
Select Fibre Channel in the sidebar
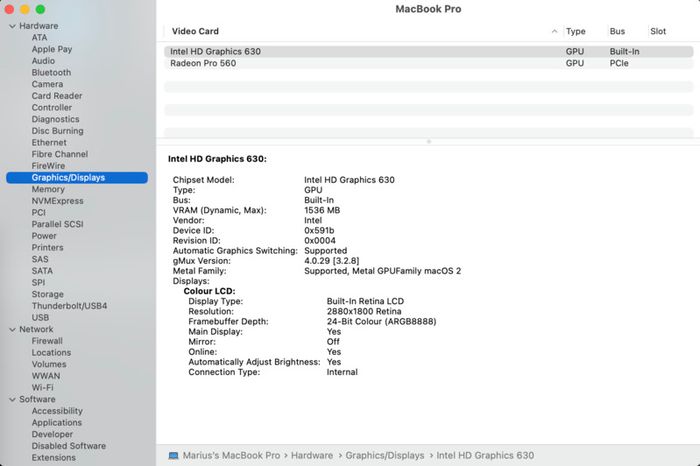[60, 154]
